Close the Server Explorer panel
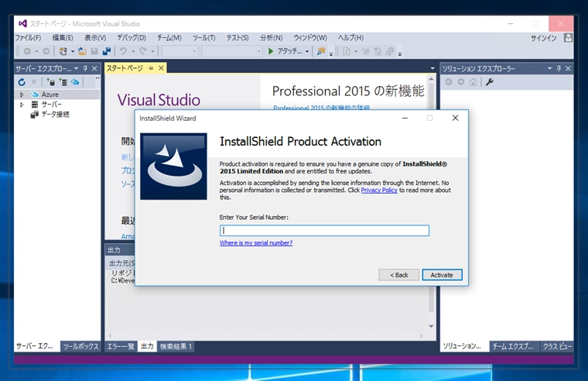This screenshot has width=588, height=381. pos(94,68)
